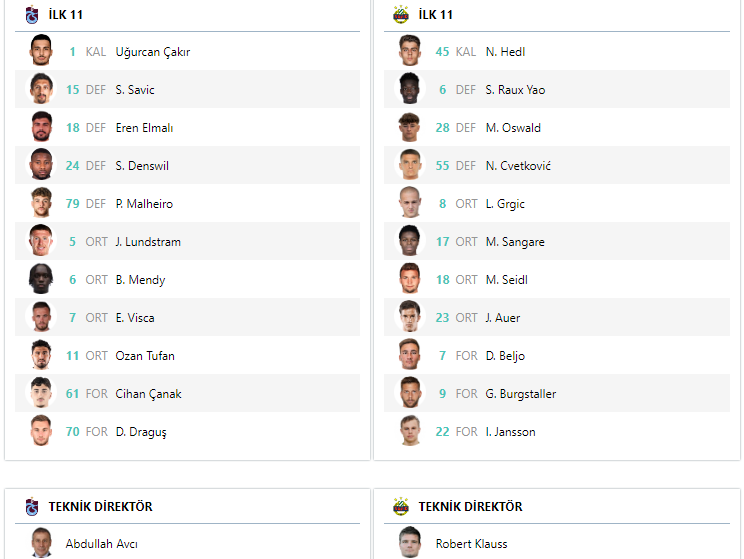Image resolution: width=744 pixels, height=559 pixels.
Task: Open Uğurcan Çakır's player photo
Action: coord(41,50)
